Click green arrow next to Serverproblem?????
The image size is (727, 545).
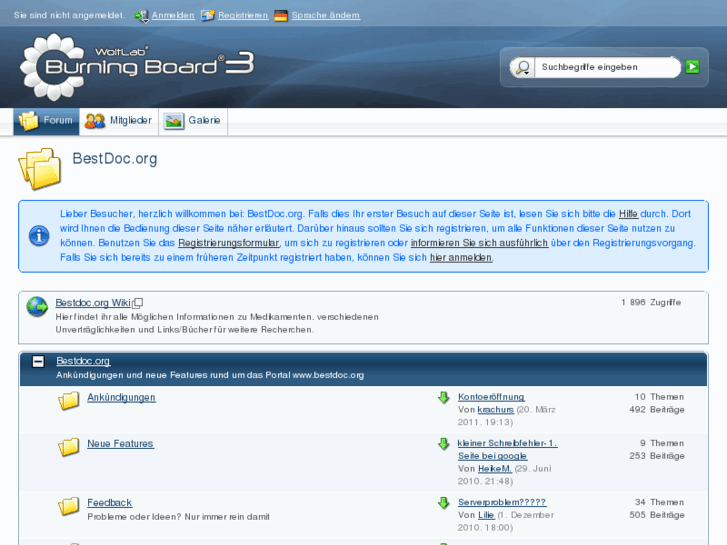point(444,503)
